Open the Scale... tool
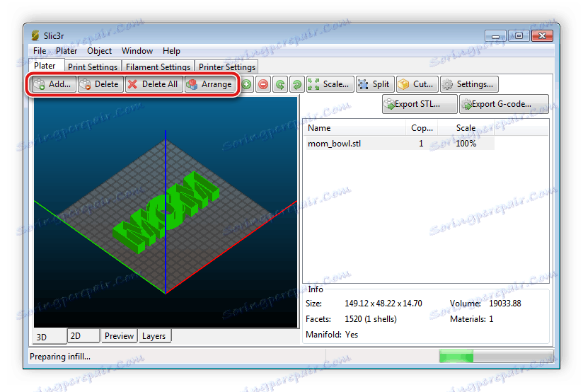This screenshot has height=392, width=583. coord(330,84)
